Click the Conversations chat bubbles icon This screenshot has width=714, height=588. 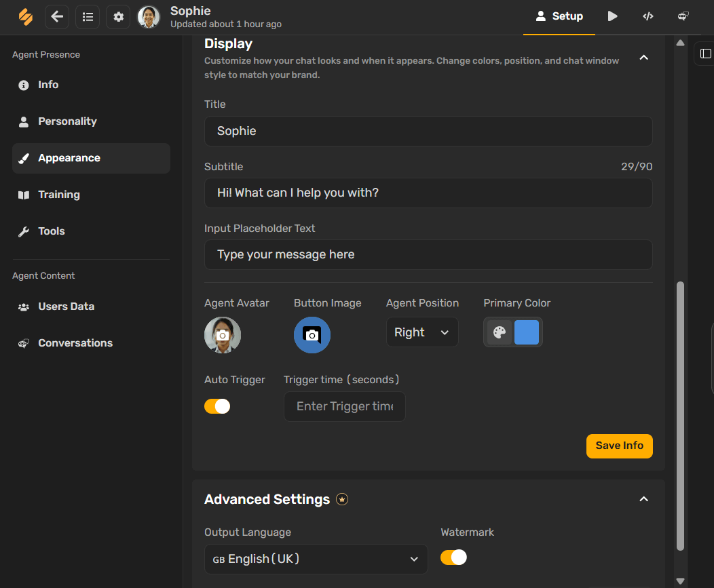pos(24,344)
